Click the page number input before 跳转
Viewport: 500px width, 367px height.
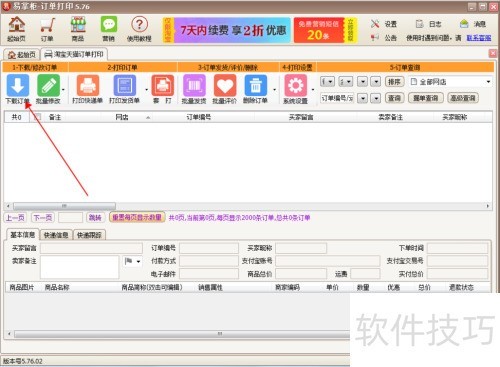pyautogui.click(x=70, y=218)
